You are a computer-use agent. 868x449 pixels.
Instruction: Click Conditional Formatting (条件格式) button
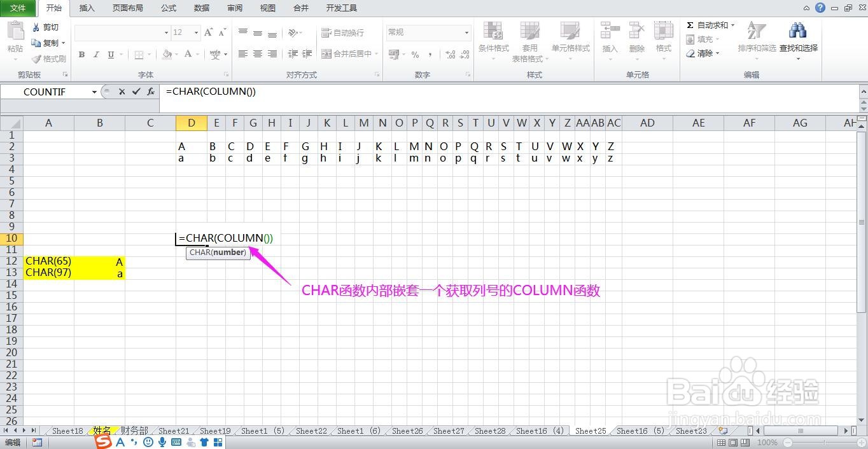[494, 41]
